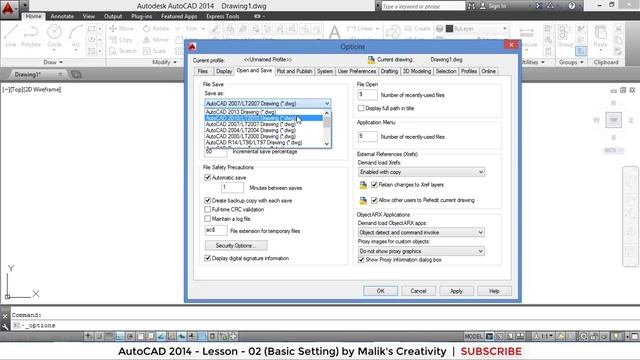Click Apply in Options dialog
The height and width of the screenshot is (360, 640).
click(456, 291)
